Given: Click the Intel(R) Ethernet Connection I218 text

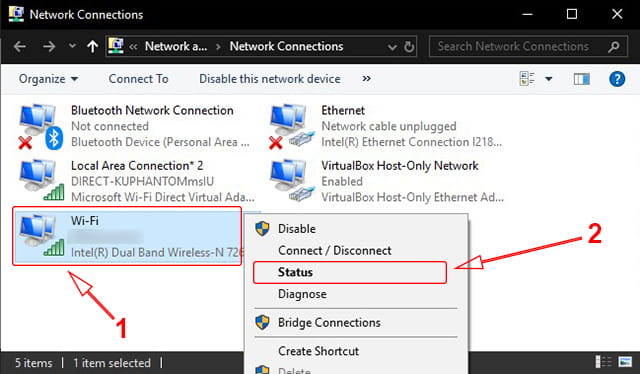Looking at the screenshot, I should 411,142.
